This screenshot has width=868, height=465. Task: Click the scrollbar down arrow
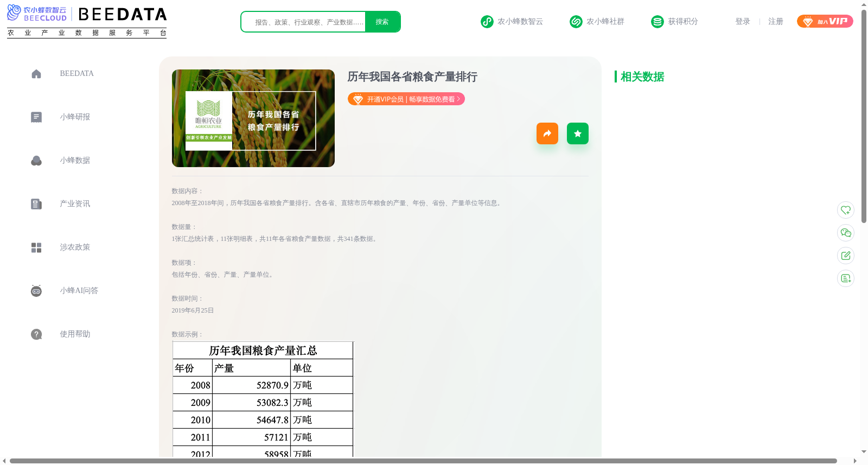tap(864, 451)
